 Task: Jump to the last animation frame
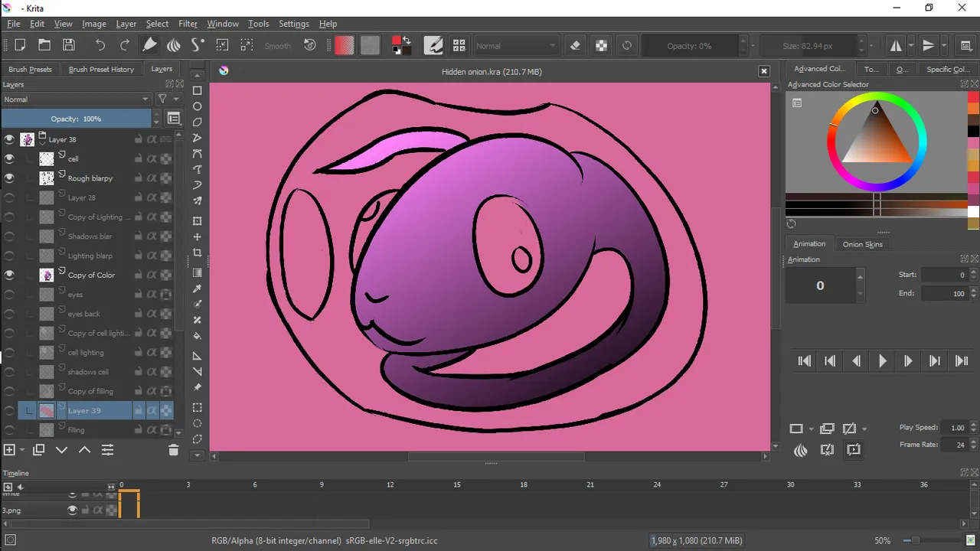[961, 361]
